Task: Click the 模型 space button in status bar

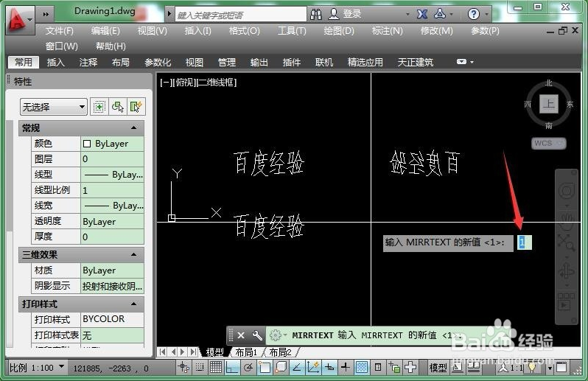Action: click(438, 368)
